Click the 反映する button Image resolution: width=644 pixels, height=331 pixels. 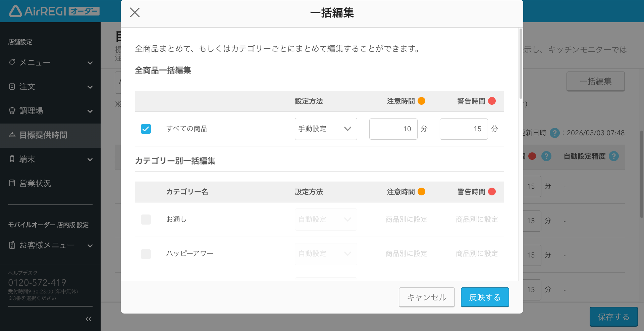[485, 297]
